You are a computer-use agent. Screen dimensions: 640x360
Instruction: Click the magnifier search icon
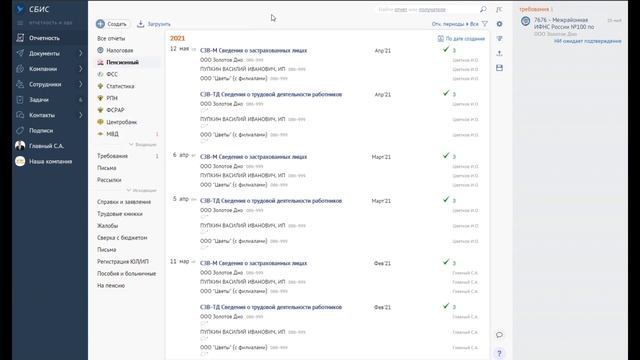tap(483, 9)
